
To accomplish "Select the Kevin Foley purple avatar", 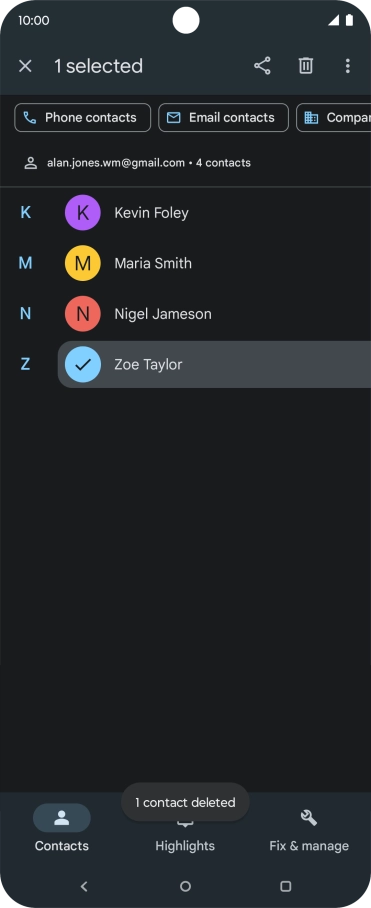I will click(x=83, y=213).
